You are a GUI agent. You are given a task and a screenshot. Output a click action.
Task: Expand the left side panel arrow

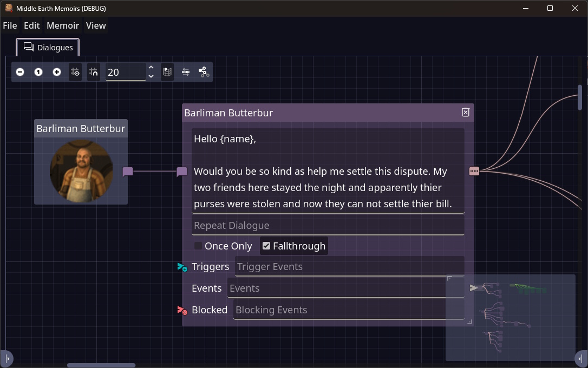click(x=7, y=358)
